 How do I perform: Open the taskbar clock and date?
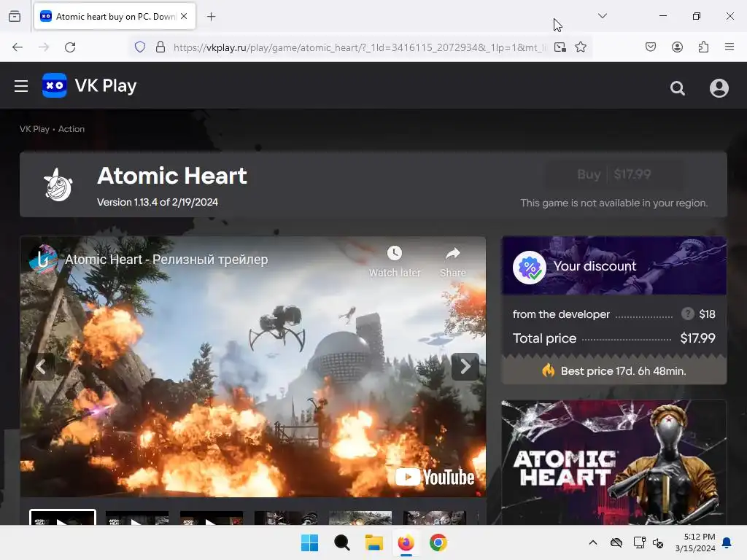tap(695, 542)
